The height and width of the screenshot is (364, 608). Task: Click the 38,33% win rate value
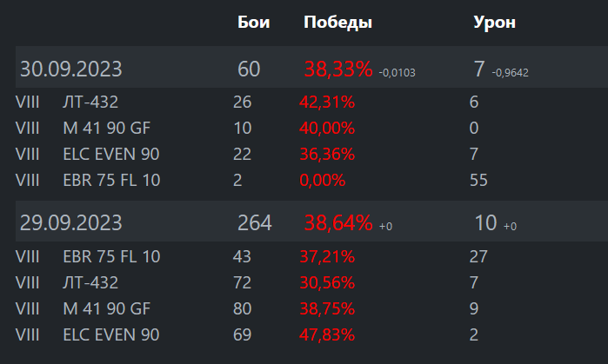pyautogui.click(x=338, y=69)
